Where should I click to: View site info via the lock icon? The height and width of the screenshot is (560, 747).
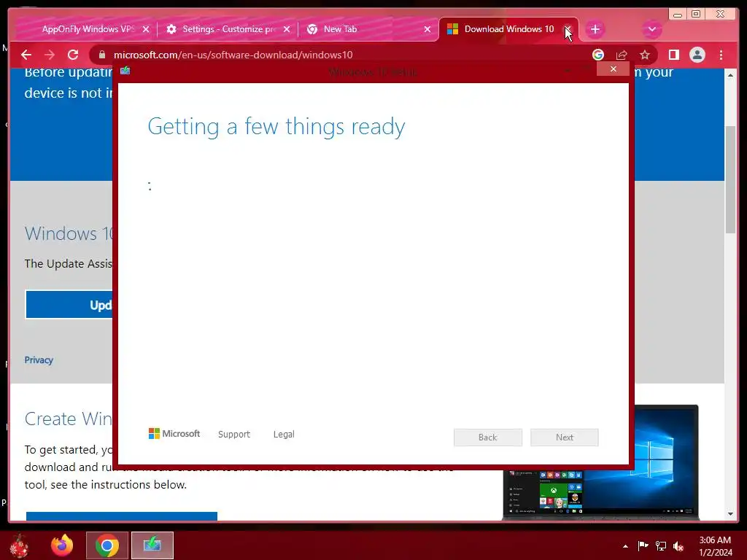(101, 55)
